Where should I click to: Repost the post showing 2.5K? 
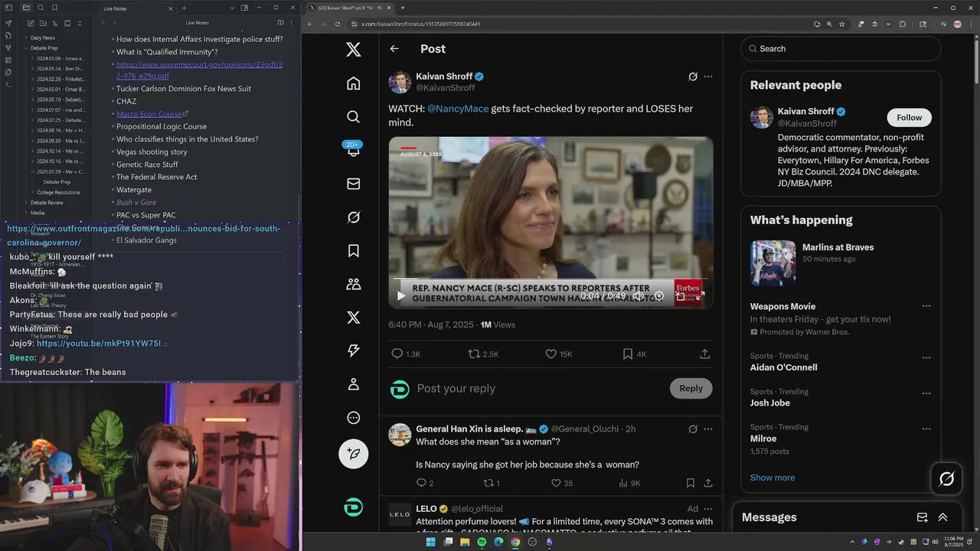click(x=483, y=354)
